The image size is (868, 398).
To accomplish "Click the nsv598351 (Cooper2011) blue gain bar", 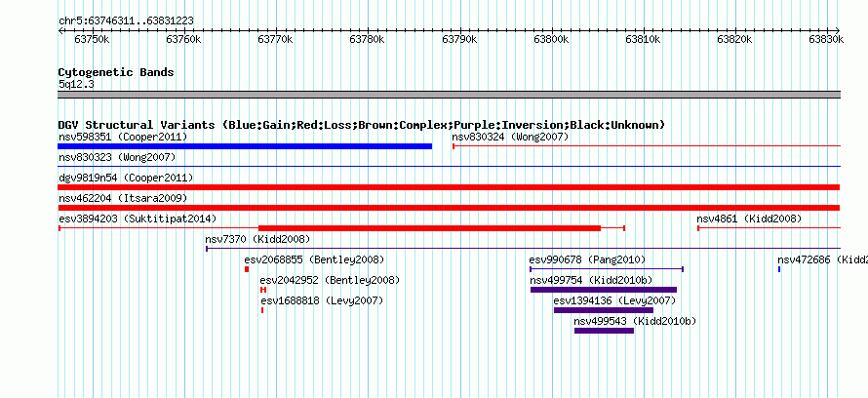I will 245,146.
